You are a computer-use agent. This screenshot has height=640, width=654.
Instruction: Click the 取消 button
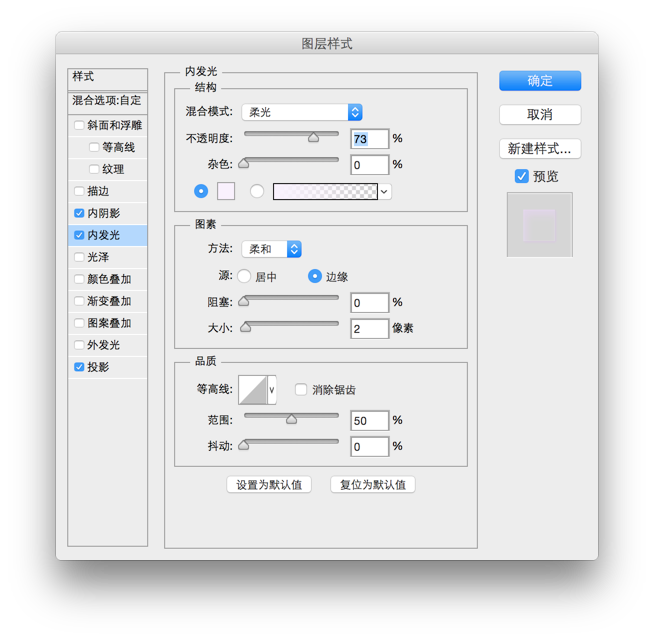point(540,114)
